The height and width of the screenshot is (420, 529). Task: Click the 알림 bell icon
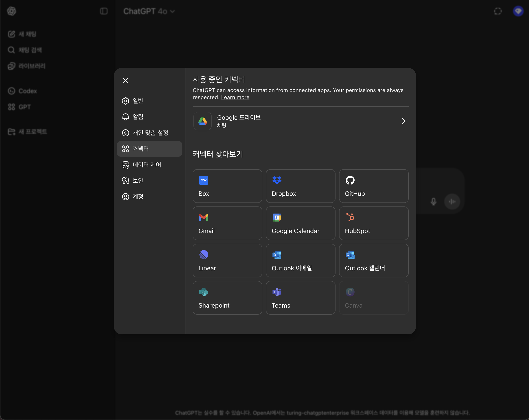125,117
